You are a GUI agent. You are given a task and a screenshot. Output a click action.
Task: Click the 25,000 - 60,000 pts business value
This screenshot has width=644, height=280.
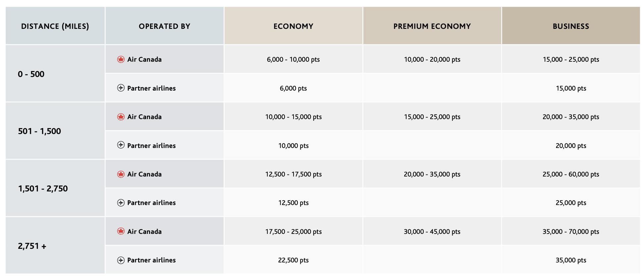click(x=571, y=174)
